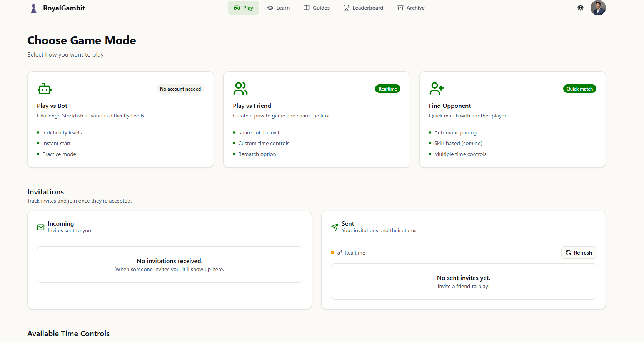Go to the Play tab
This screenshot has height=342, width=644.
tap(244, 8)
